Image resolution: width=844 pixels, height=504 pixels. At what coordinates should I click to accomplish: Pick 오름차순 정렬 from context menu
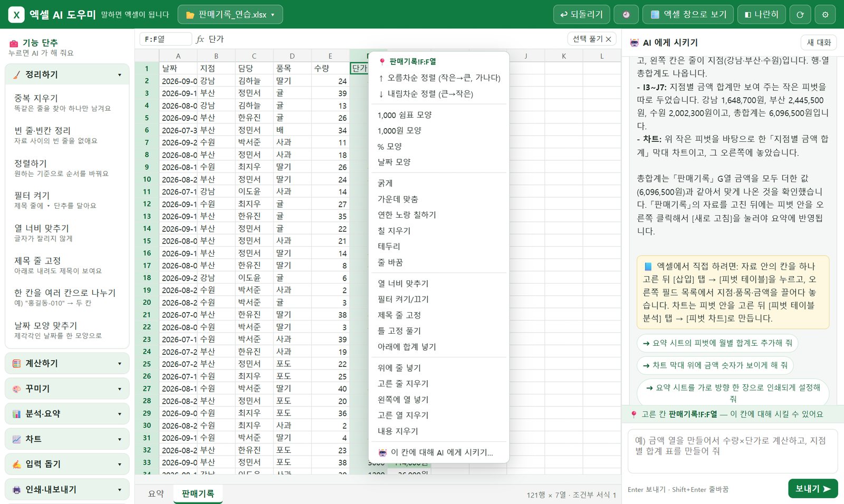[438, 78]
